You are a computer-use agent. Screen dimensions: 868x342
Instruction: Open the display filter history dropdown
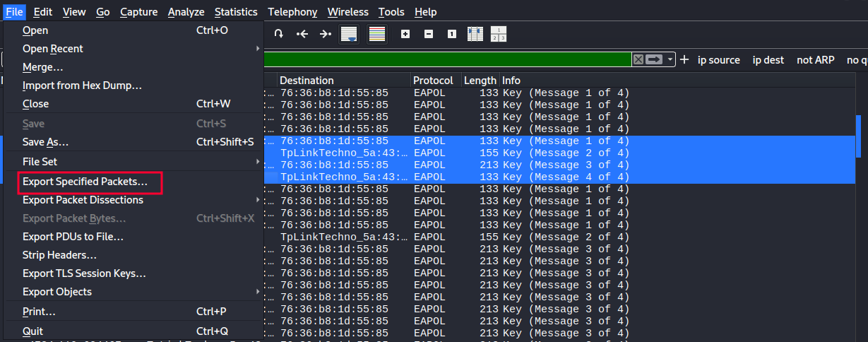click(670, 60)
